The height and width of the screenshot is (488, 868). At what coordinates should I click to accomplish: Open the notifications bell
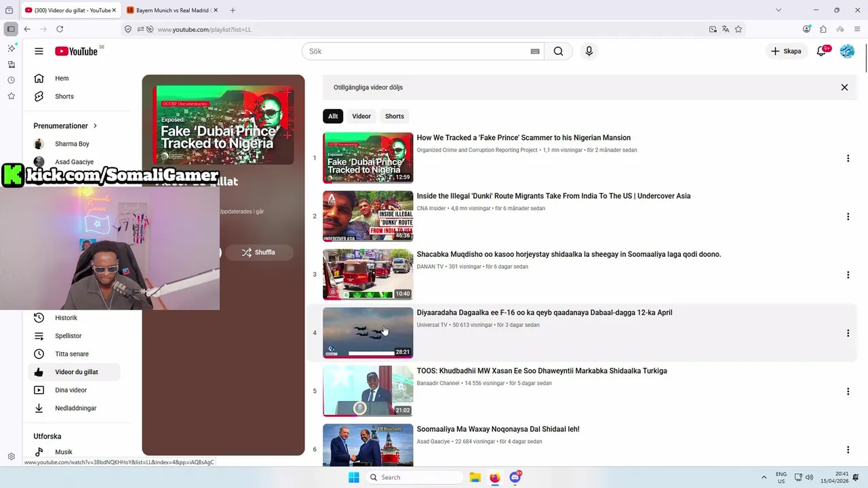822,51
